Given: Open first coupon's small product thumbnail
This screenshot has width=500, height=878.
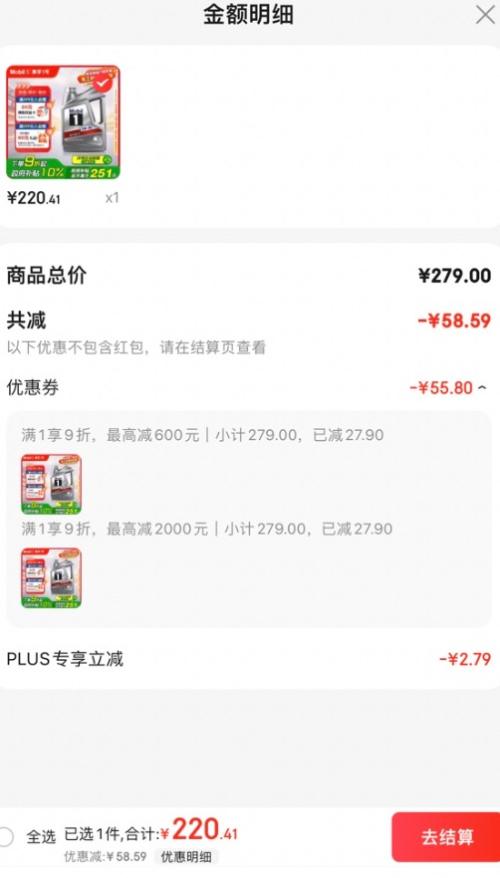Looking at the screenshot, I should click(x=51, y=484).
